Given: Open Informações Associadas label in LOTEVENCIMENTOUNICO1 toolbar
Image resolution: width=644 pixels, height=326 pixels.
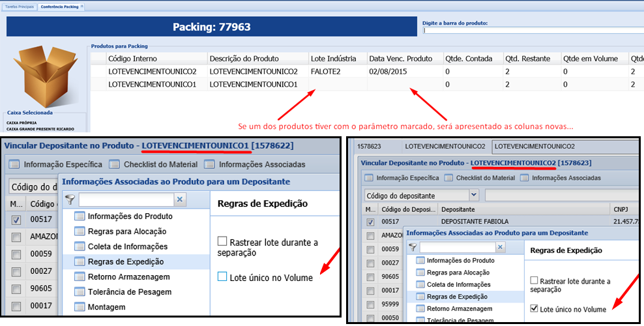Looking at the screenshot, I should coord(262,165).
